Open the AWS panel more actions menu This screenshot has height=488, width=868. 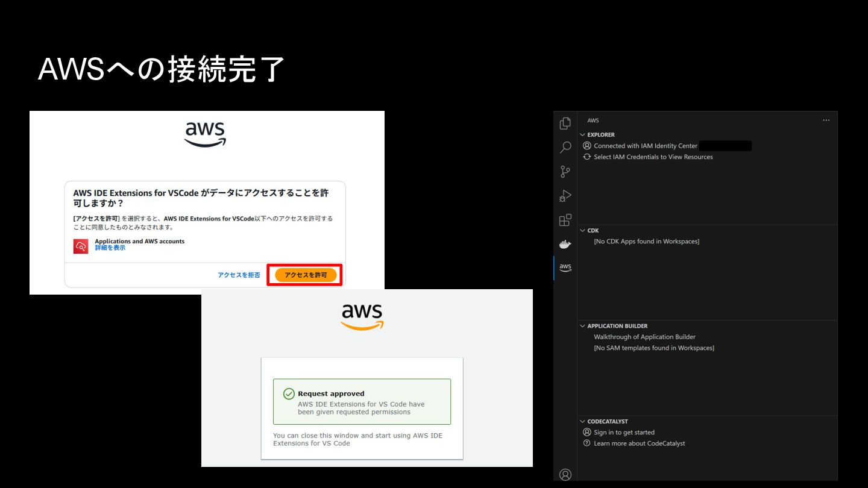[x=826, y=120]
